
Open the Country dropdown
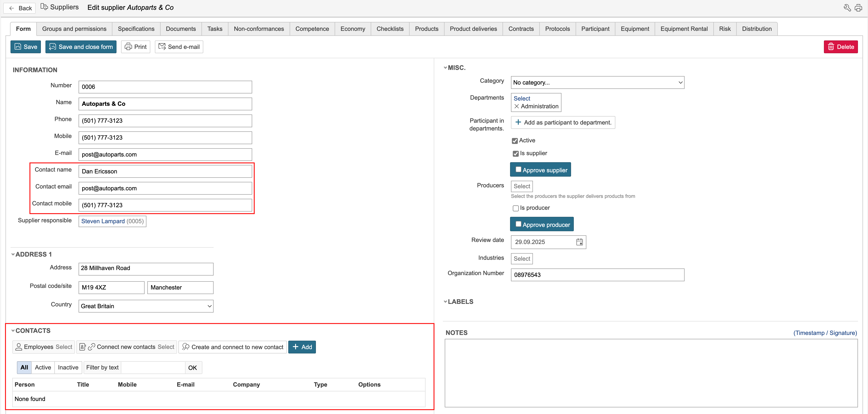coord(146,306)
